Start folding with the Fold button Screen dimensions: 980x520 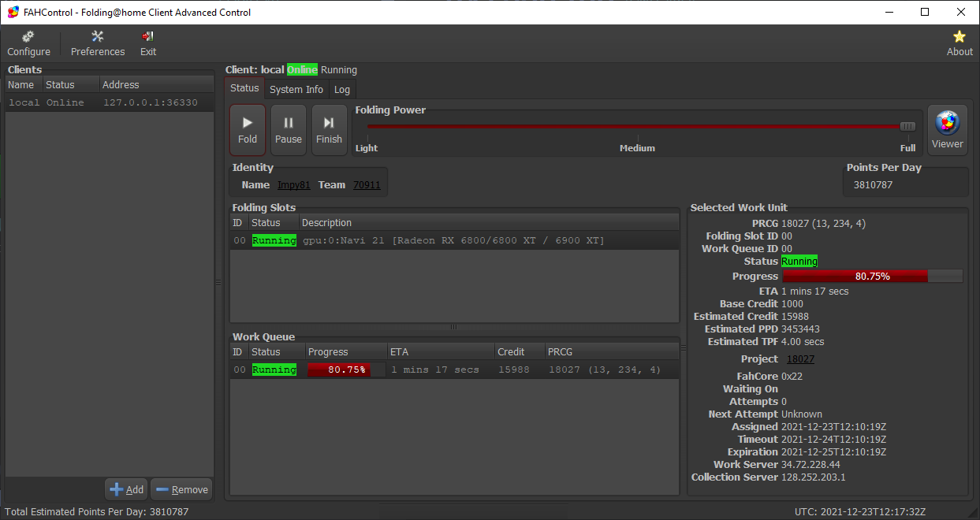[x=248, y=130]
